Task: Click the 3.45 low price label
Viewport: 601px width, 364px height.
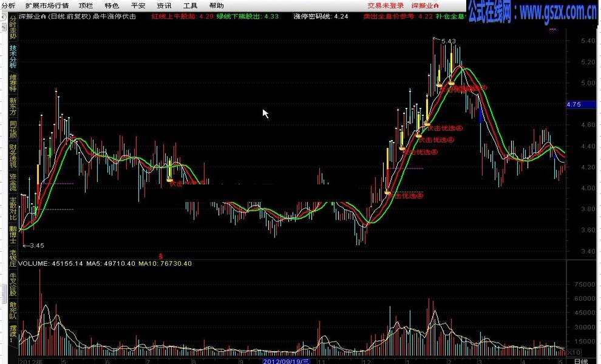Action: pyautogui.click(x=37, y=246)
